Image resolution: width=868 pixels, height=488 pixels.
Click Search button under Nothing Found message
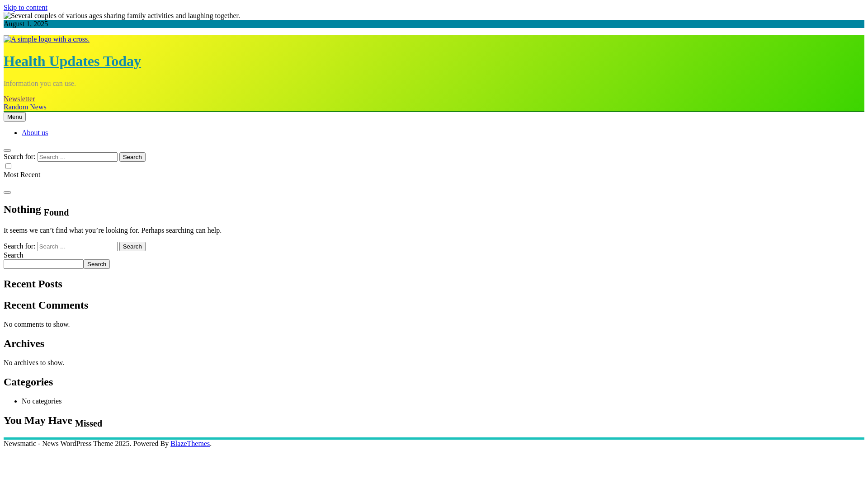pyautogui.click(x=132, y=246)
